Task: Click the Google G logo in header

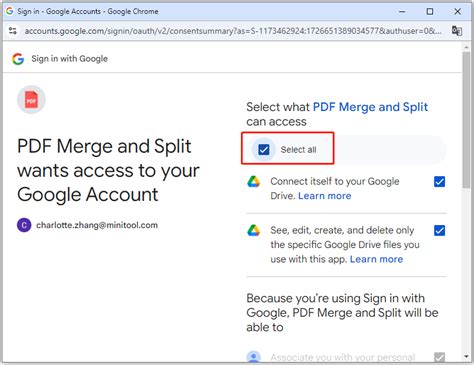Action: [x=18, y=59]
